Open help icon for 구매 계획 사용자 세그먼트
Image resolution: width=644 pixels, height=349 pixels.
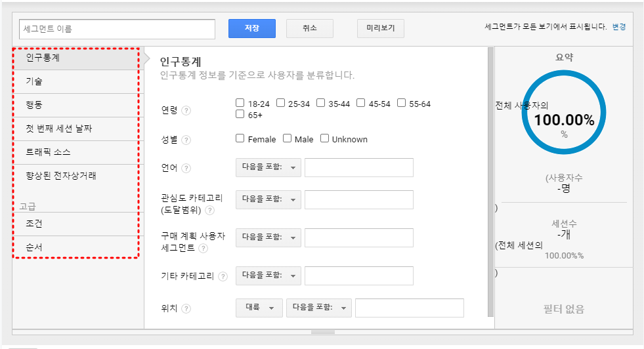click(x=203, y=248)
